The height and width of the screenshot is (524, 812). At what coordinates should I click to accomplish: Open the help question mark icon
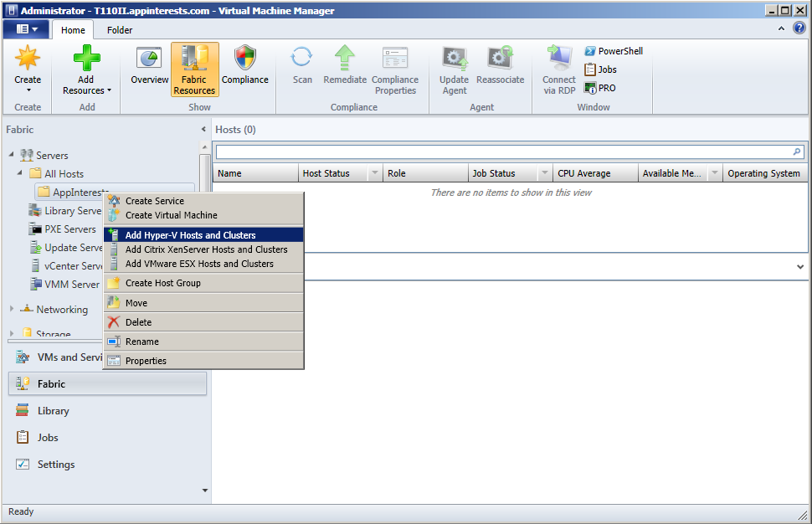(x=799, y=28)
